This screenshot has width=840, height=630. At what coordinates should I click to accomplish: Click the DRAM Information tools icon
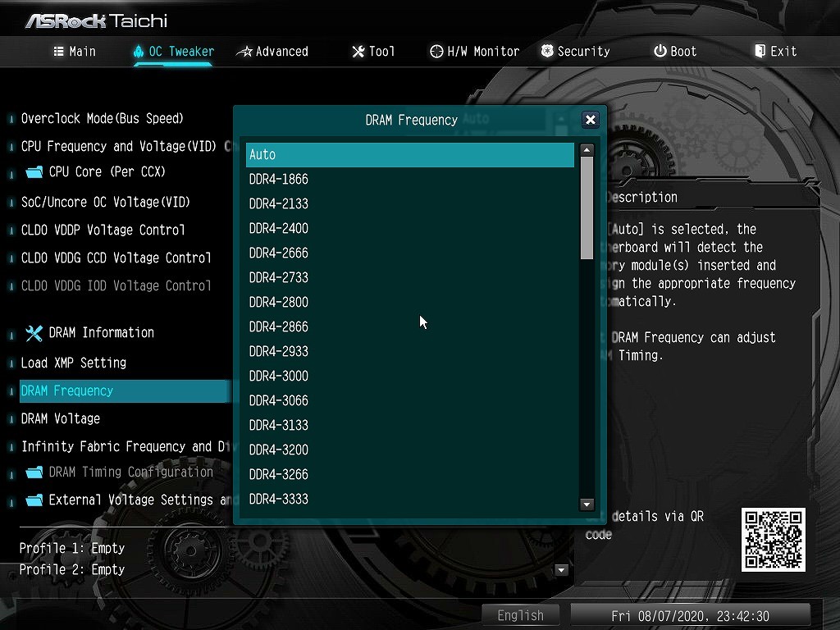point(34,333)
